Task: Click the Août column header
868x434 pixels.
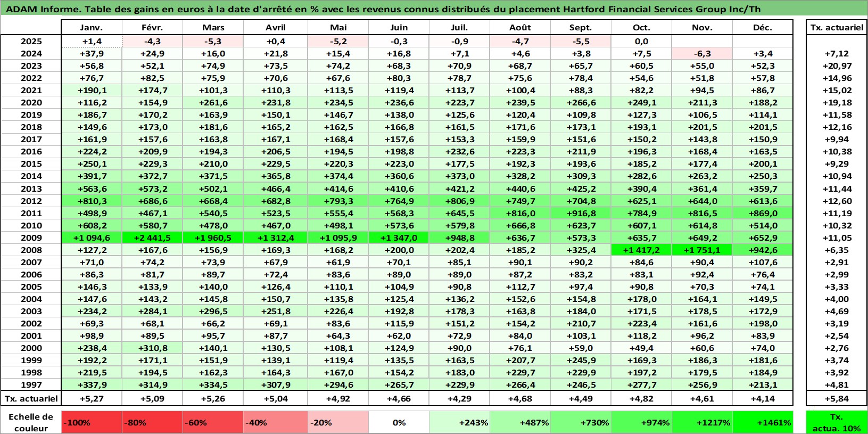Action: point(520,28)
